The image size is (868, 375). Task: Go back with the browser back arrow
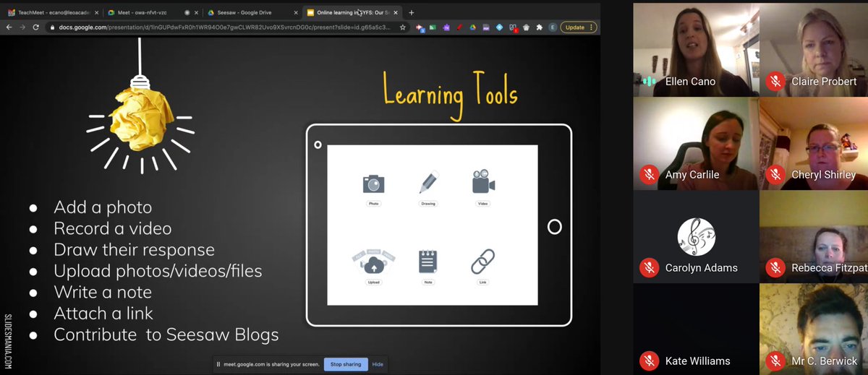click(9, 27)
